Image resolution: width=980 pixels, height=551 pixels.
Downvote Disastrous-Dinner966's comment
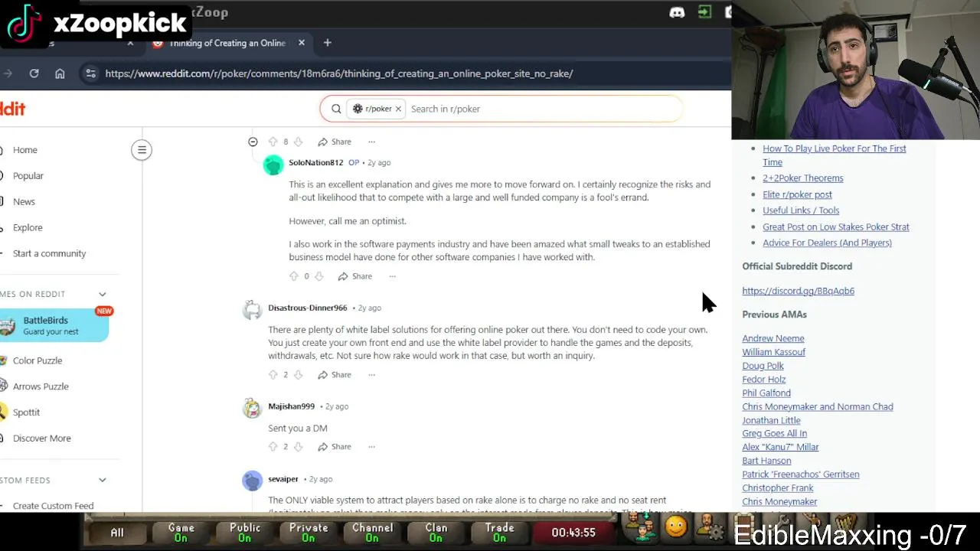(x=299, y=375)
